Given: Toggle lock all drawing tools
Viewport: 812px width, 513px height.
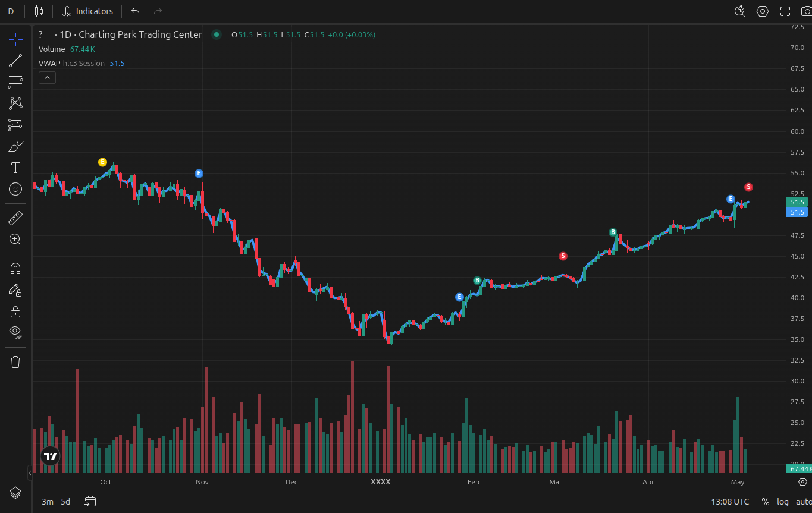Looking at the screenshot, I should click(15, 311).
